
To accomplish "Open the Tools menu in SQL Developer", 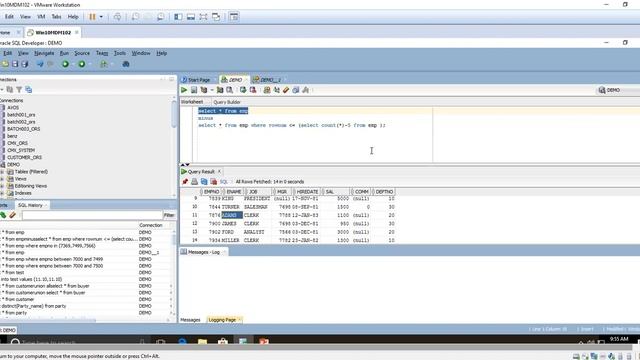I will pos(120,53).
